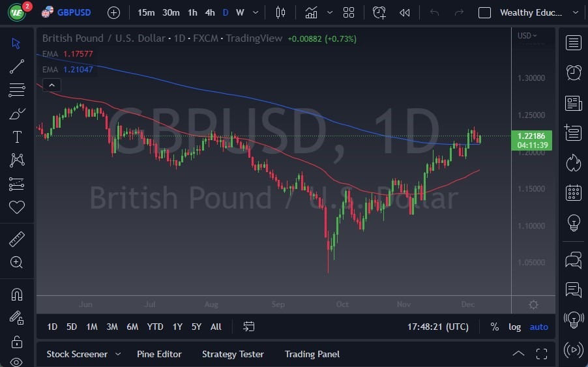Switch to the 1h timeframe
Viewport: 588px width, 367px height.
point(192,13)
